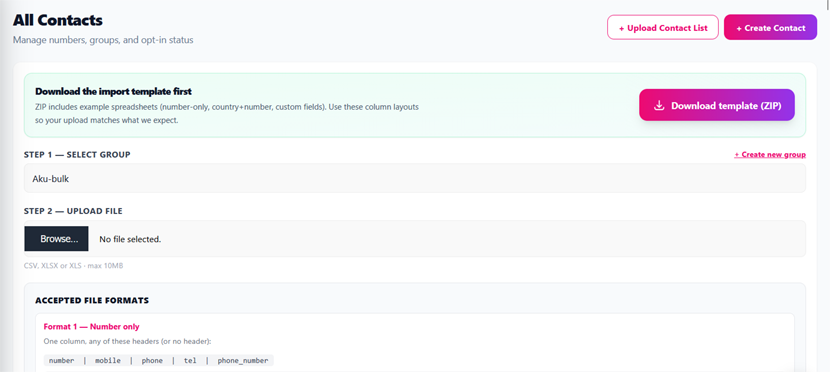Click the 'STEP 2 — UPLOAD FILE' label

click(73, 211)
